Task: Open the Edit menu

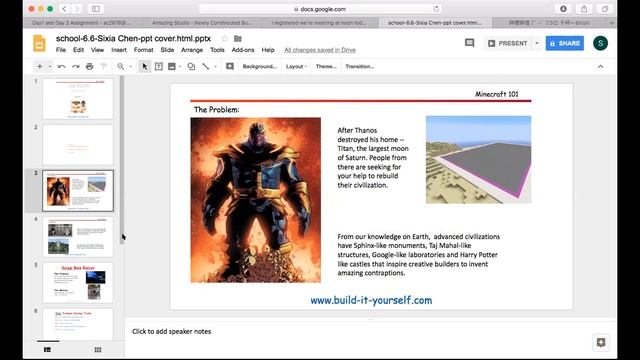Action: point(78,50)
